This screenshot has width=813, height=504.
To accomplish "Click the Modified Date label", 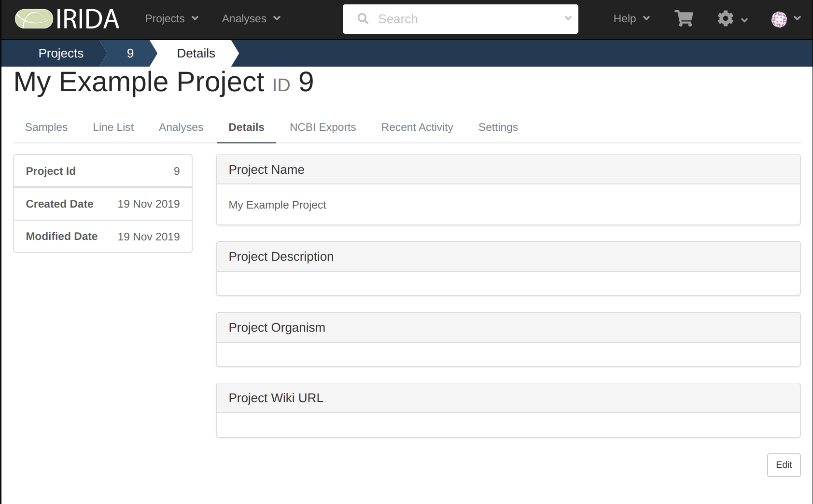I will pyautogui.click(x=62, y=236).
